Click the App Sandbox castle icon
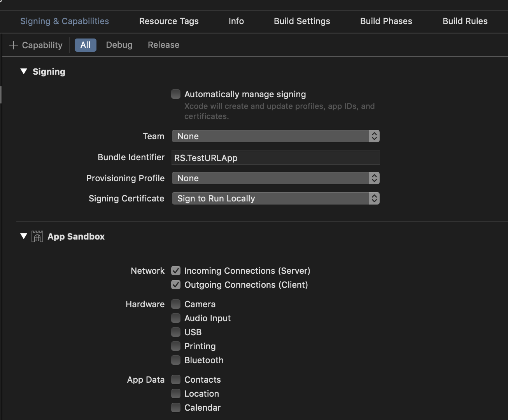 pyautogui.click(x=37, y=236)
